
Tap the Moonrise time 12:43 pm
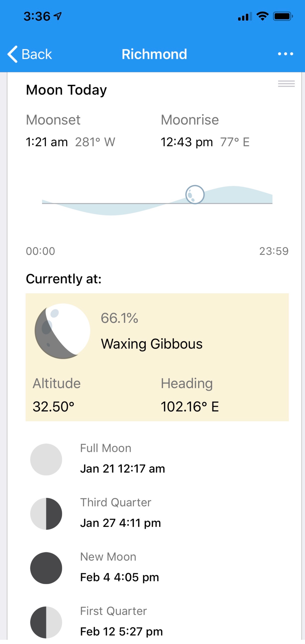(x=187, y=142)
